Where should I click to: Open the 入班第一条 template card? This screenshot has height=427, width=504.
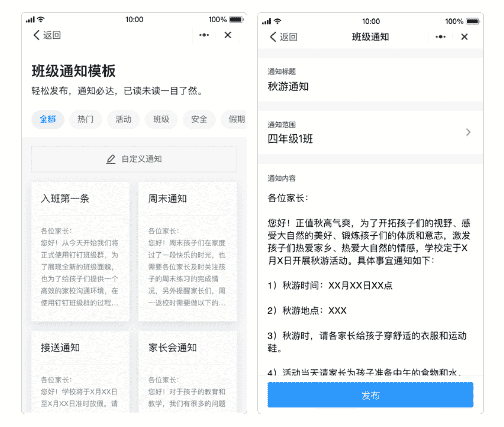80,251
